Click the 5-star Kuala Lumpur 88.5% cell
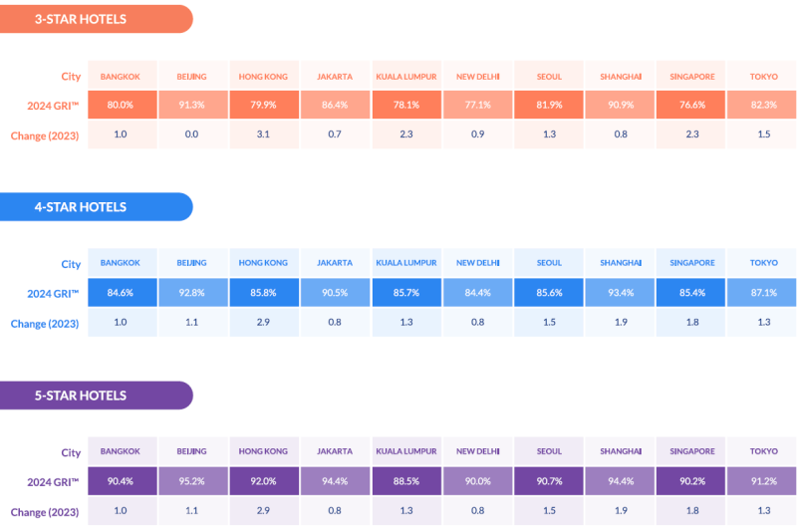797x532 pixels. tap(405, 480)
